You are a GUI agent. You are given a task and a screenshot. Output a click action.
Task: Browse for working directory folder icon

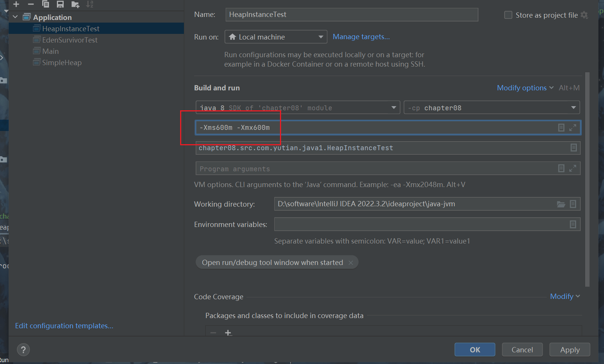(561, 204)
